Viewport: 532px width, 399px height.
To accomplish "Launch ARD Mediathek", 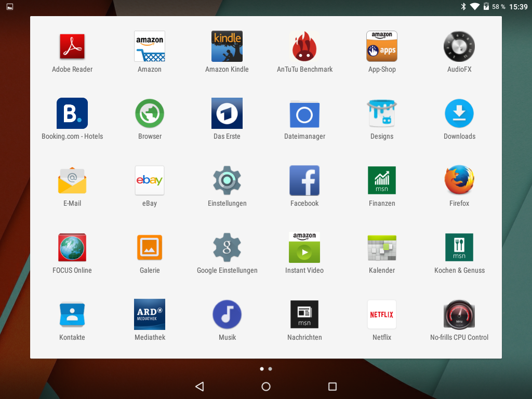I will click(150, 314).
